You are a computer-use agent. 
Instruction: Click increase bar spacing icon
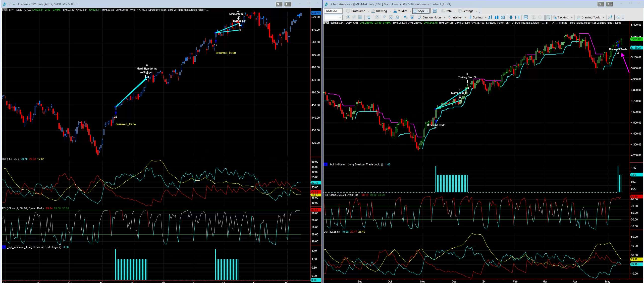tap(517, 17)
